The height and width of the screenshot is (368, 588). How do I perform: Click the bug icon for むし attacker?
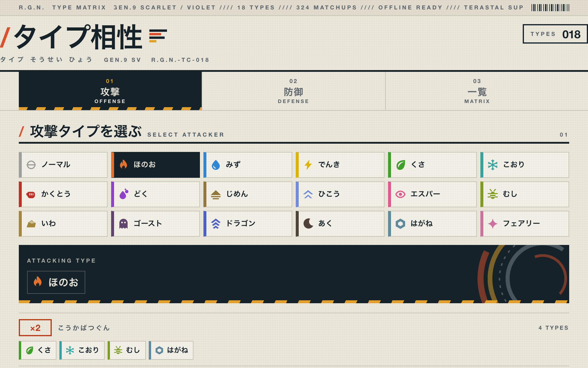coord(493,194)
